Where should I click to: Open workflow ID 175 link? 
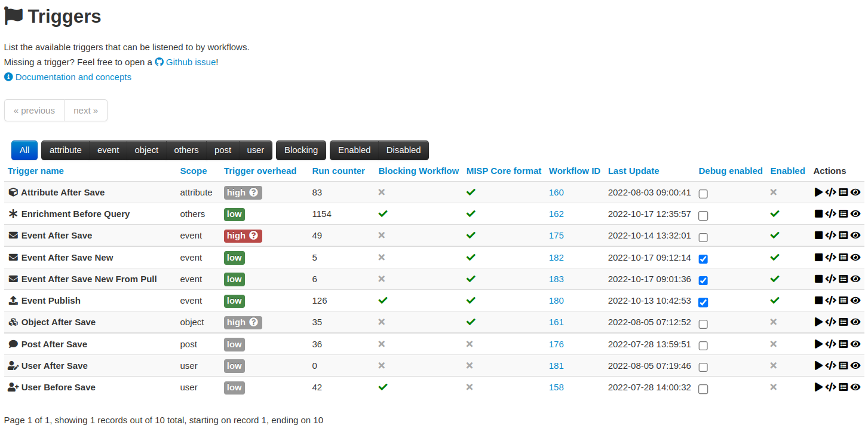click(556, 236)
